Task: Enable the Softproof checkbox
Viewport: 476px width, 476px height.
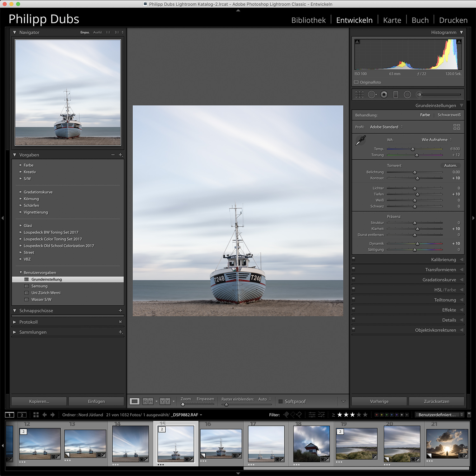Action: 281,401
